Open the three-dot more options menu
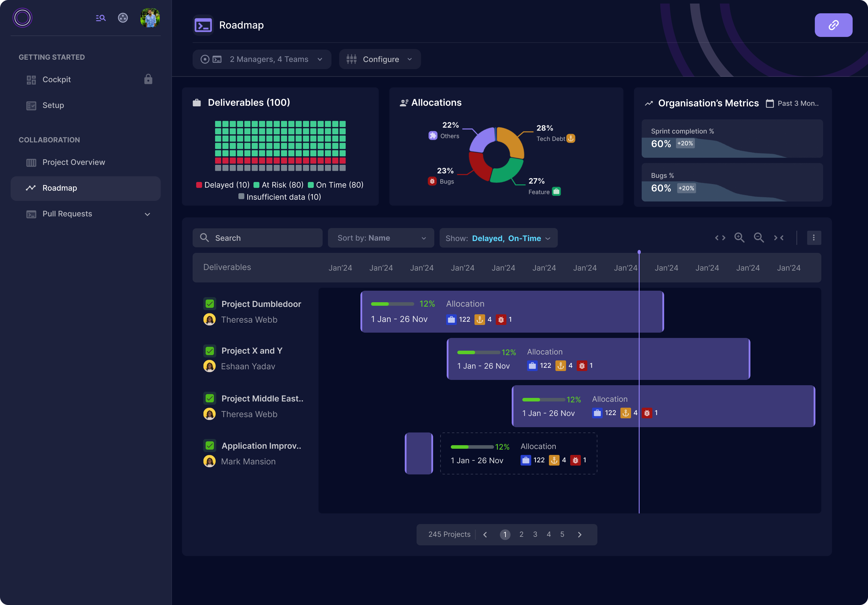Image resolution: width=868 pixels, height=605 pixels. pyautogui.click(x=814, y=238)
